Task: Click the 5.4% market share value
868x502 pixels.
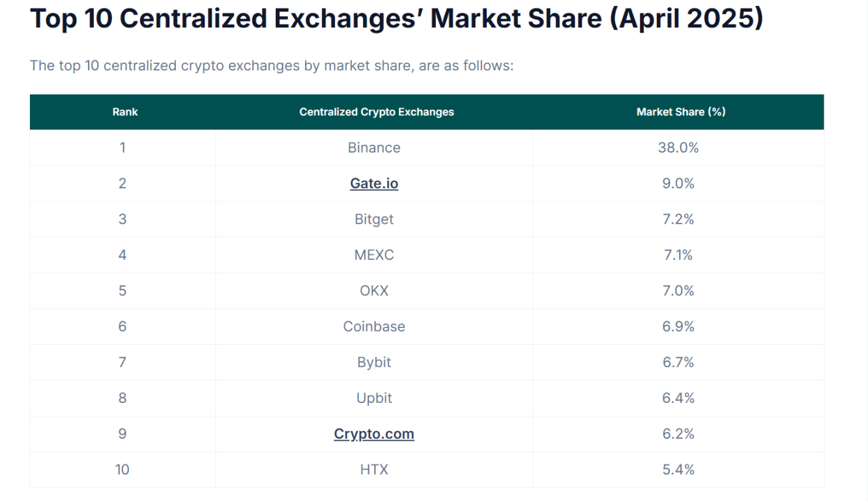Action: click(678, 470)
